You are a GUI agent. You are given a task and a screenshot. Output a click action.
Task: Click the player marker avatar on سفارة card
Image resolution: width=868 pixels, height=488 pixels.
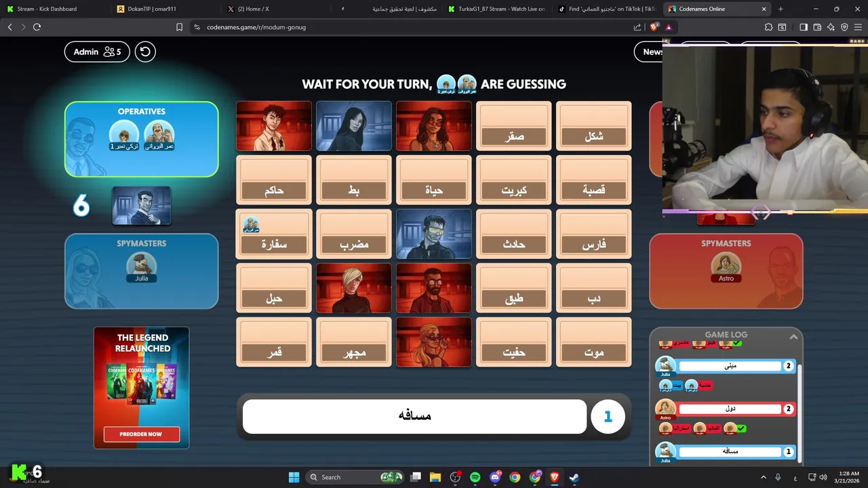tap(251, 225)
